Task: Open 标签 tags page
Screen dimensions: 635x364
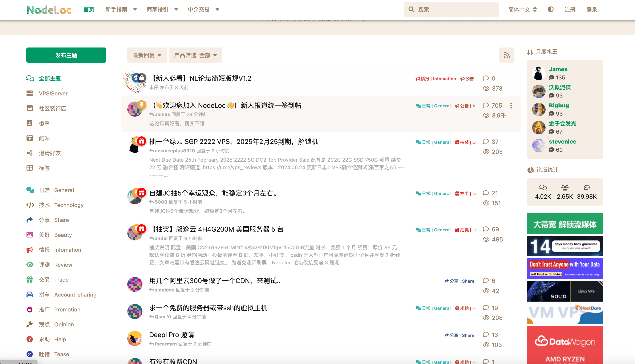Action: point(44,168)
